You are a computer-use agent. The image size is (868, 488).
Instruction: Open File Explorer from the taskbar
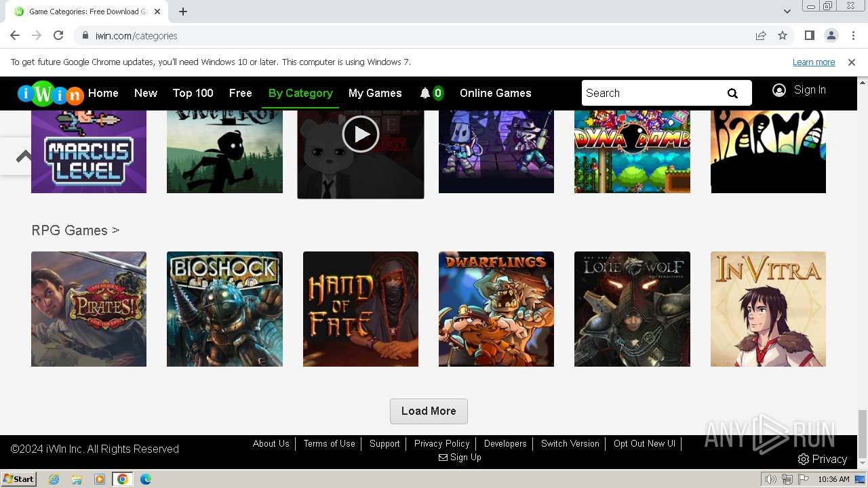pyautogui.click(x=77, y=479)
